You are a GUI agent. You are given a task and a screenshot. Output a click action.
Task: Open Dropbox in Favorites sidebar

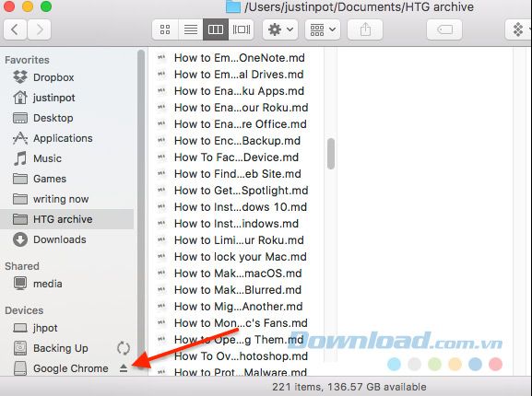(x=66, y=77)
